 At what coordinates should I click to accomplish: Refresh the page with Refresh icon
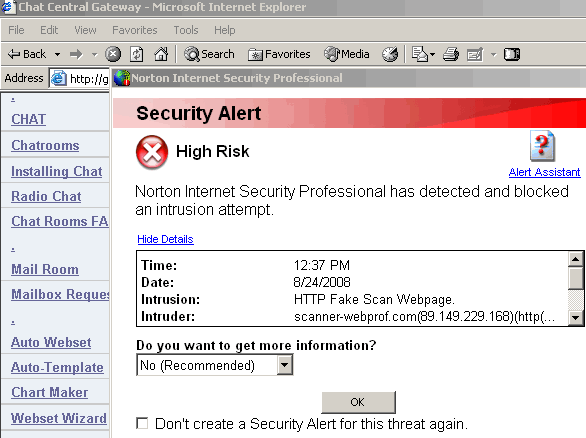coord(136,54)
